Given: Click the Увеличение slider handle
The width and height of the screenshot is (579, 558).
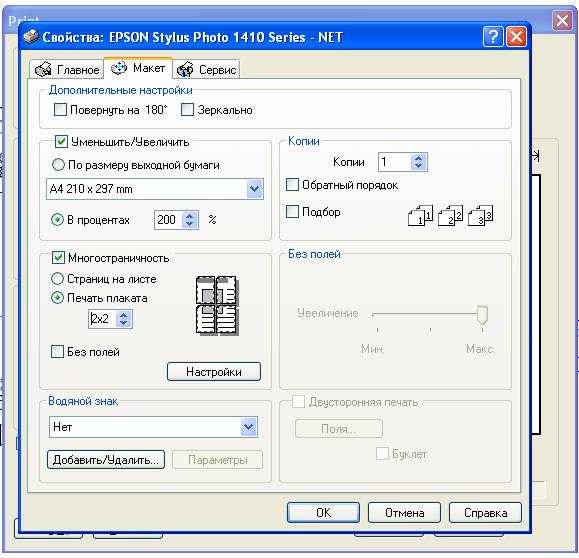Looking at the screenshot, I should click(482, 316).
